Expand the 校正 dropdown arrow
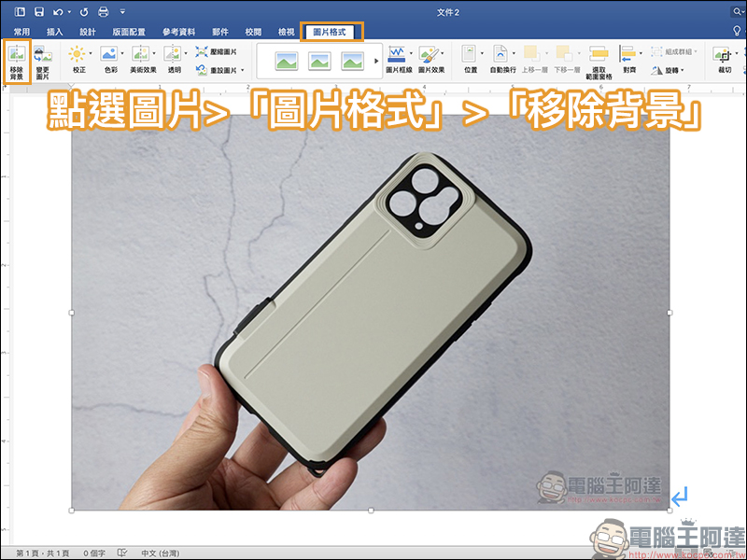 point(91,54)
